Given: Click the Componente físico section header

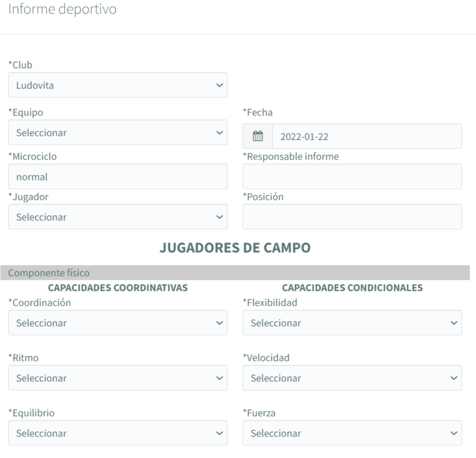Looking at the screenshot, I should (49, 273).
